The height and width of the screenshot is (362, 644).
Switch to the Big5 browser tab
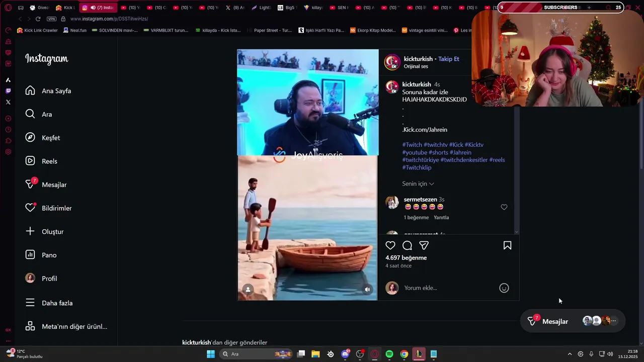click(x=288, y=8)
